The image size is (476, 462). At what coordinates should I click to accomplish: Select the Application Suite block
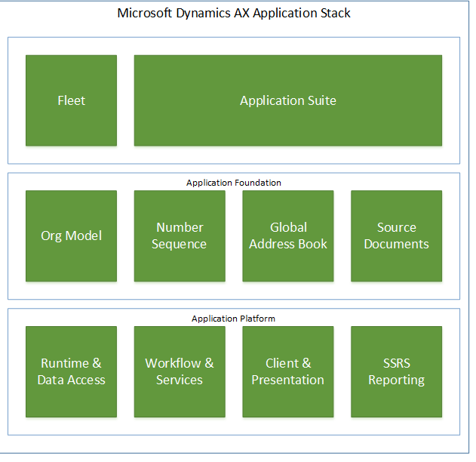click(x=288, y=100)
